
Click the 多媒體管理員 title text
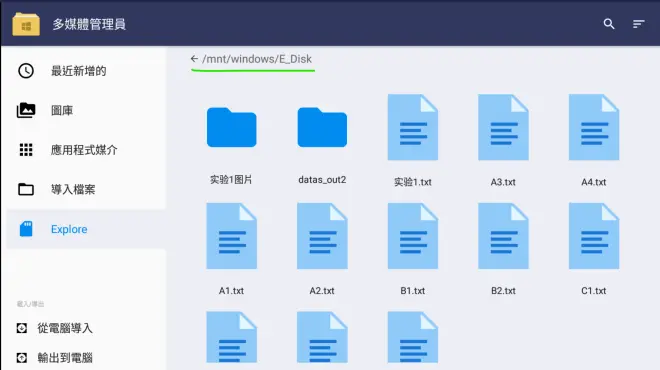click(89, 24)
